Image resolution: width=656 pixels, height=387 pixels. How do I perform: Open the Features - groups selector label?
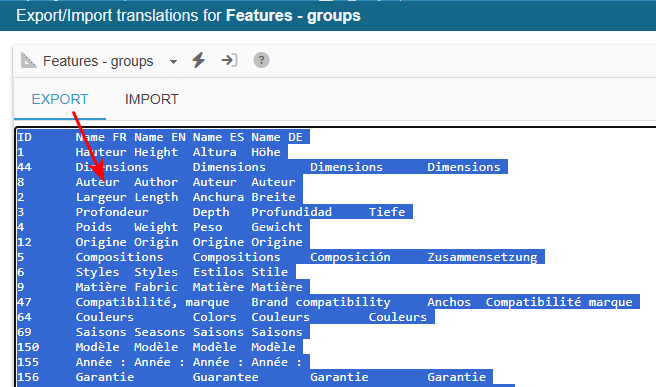click(98, 61)
